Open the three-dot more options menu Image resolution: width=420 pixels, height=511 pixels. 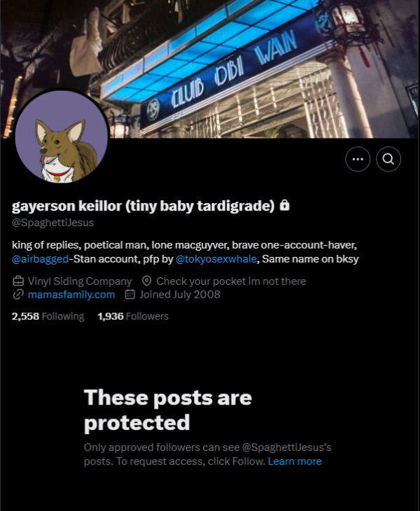click(358, 159)
